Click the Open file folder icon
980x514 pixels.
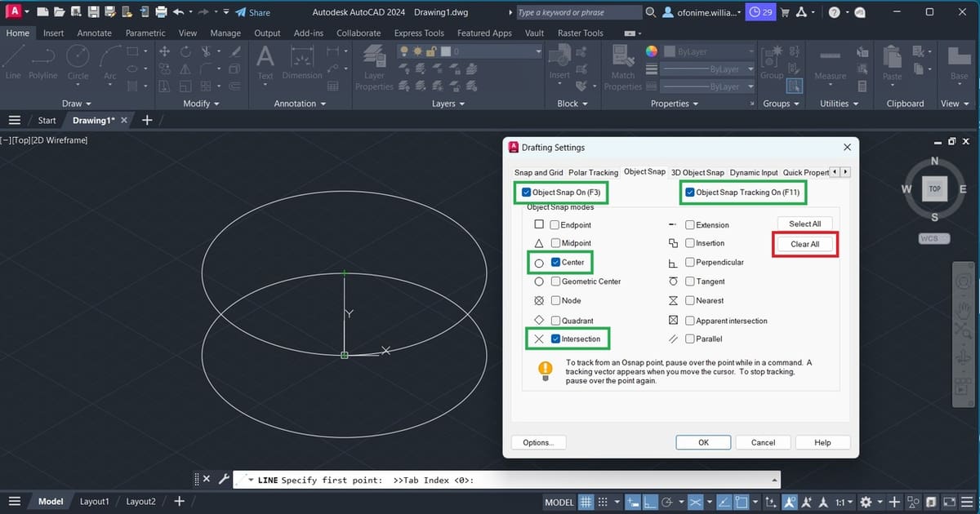(60, 12)
